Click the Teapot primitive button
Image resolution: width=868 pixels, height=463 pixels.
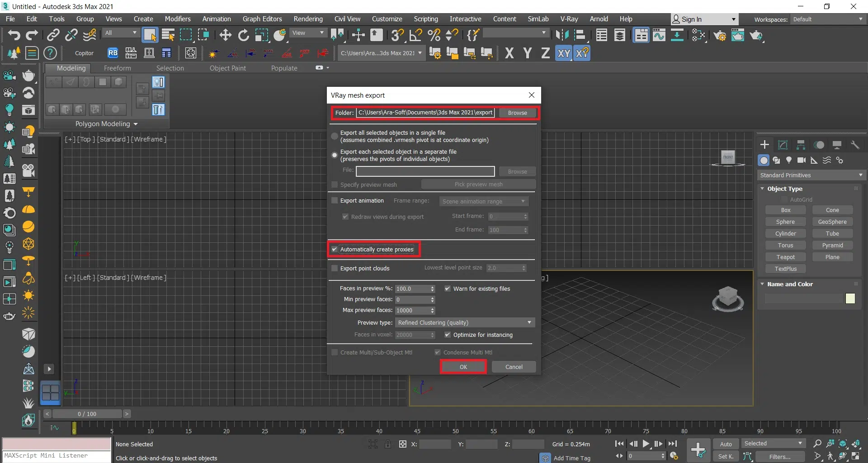pyautogui.click(x=785, y=257)
